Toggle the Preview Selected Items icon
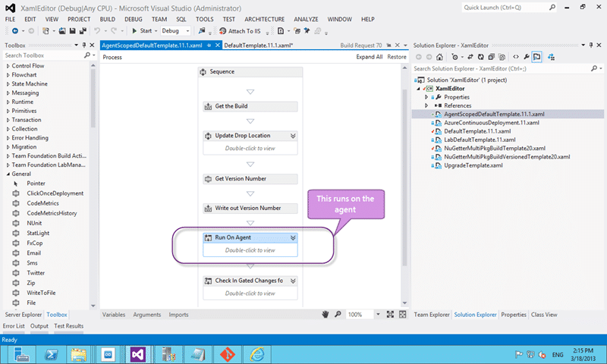607x364 pixels. pos(537,57)
